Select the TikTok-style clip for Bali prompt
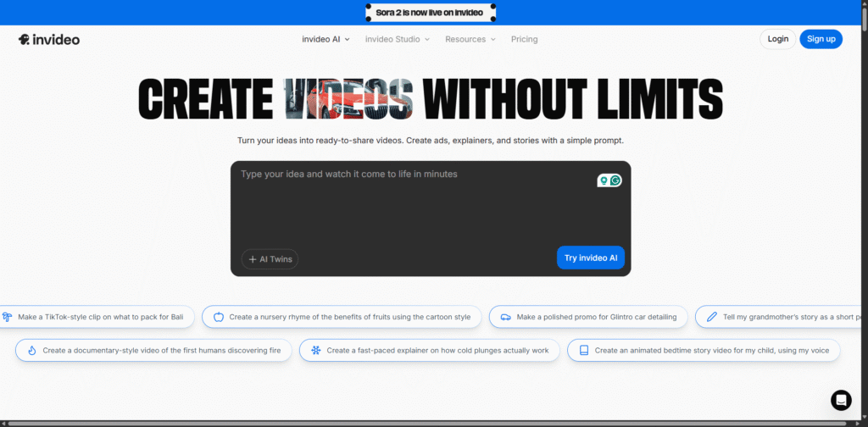This screenshot has height=427, width=868. pos(95,317)
